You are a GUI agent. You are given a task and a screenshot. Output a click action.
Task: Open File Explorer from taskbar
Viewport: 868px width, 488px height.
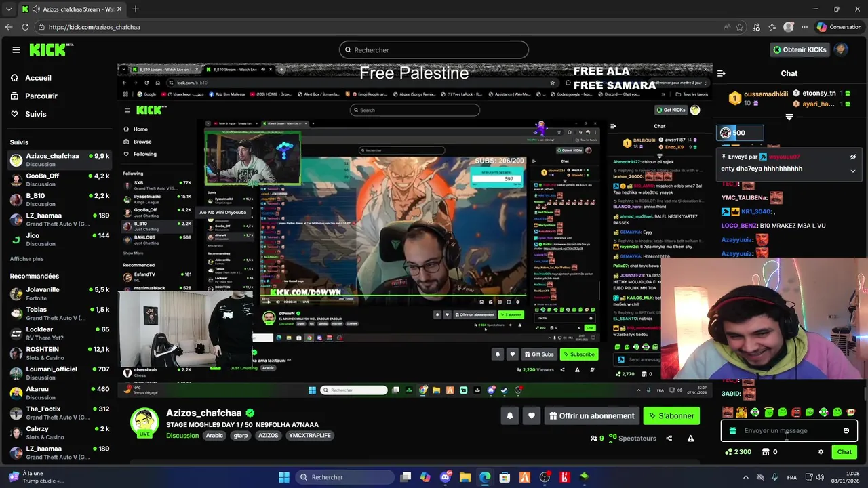(465, 477)
